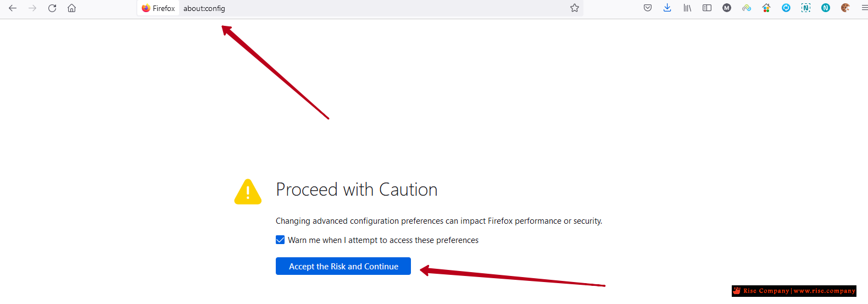Click the gray M extension icon
This screenshot has width=868, height=304.
tap(727, 8)
